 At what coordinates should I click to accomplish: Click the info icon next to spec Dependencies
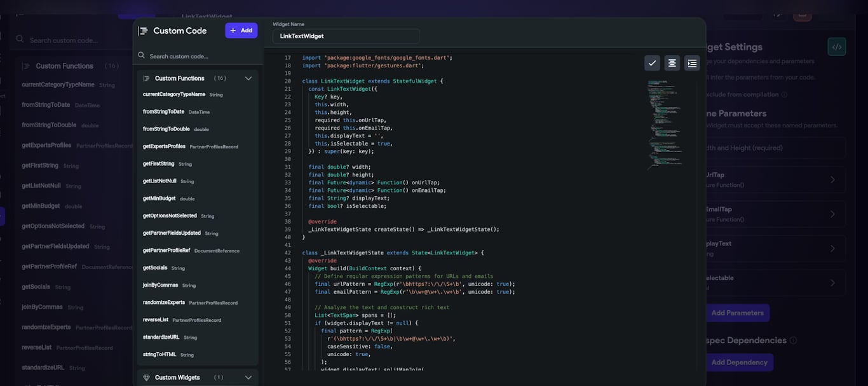pos(793,340)
